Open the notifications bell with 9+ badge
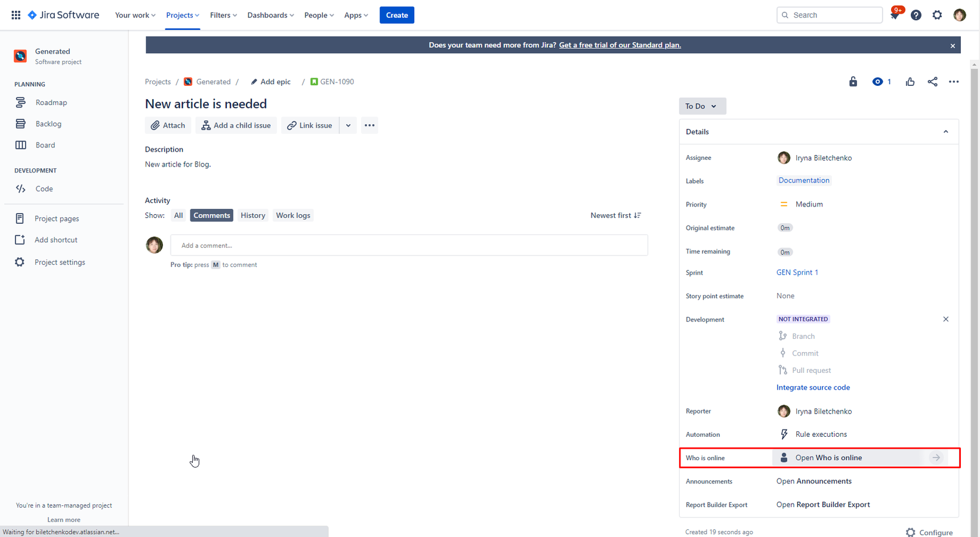980x537 pixels. [x=895, y=15]
